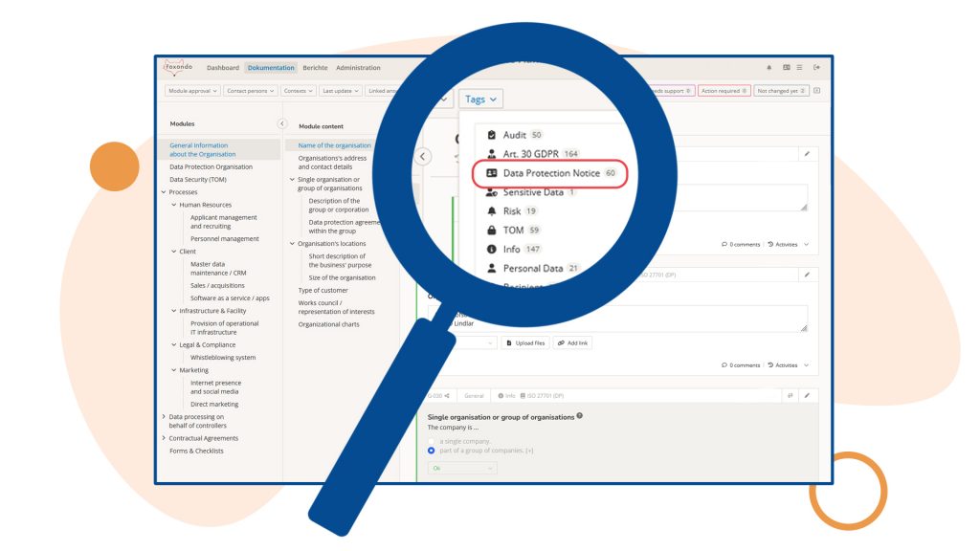This screenshot has width=980, height=551.
Task: Click inside the organisation address text field
Action: [x=670, y=316]
